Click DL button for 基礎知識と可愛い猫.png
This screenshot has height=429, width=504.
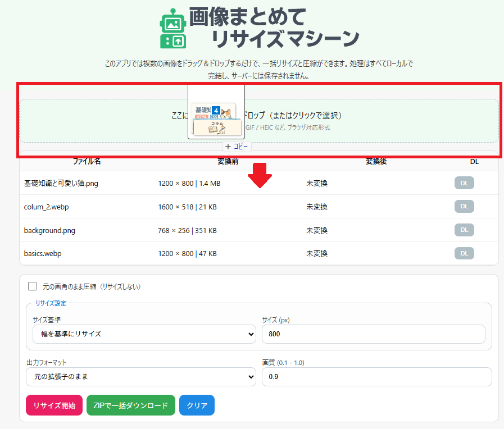(x=464, y=182)
